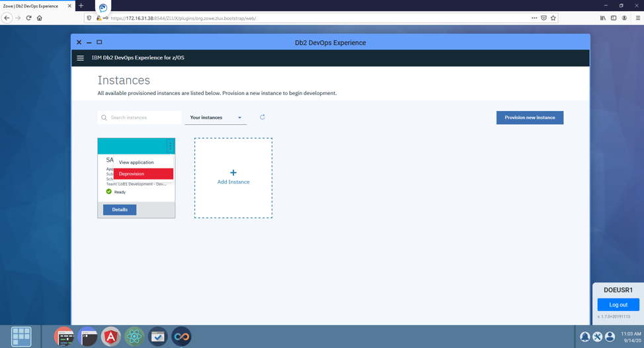644x348 pixels.
Task: Open the instance card's three-dot overflow menu
Action: tap(170, 146)
